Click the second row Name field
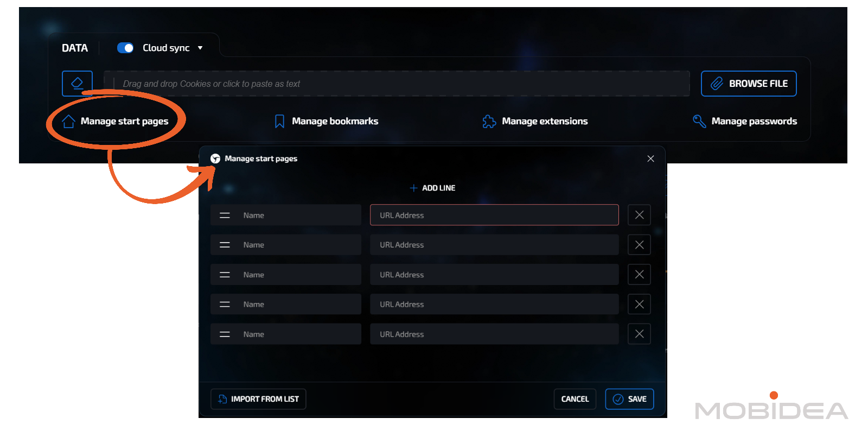Screen dimensions: 868x437 (298, 245)
